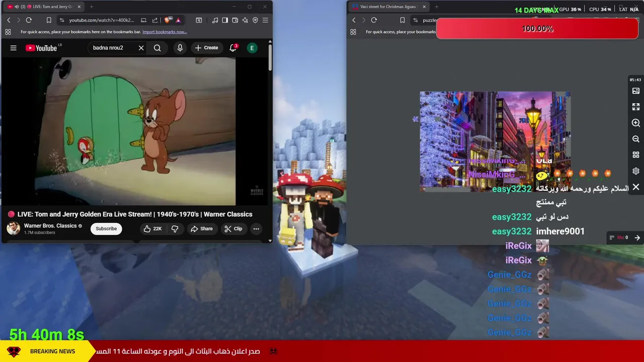Dislike the Tom and Jerry video
Image resolution: width=644 pixels, height=362 pixels.
pos(175,229)
